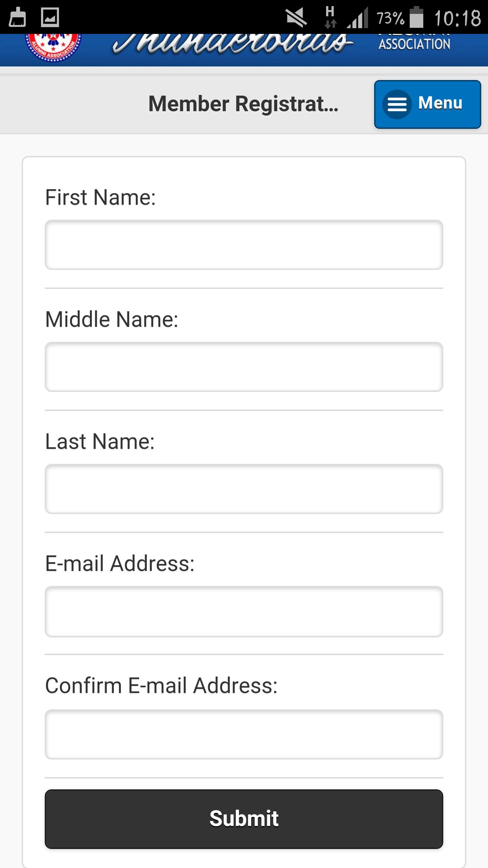Click into the Last Name field
The image size is (488, 868).
[244, 489]
